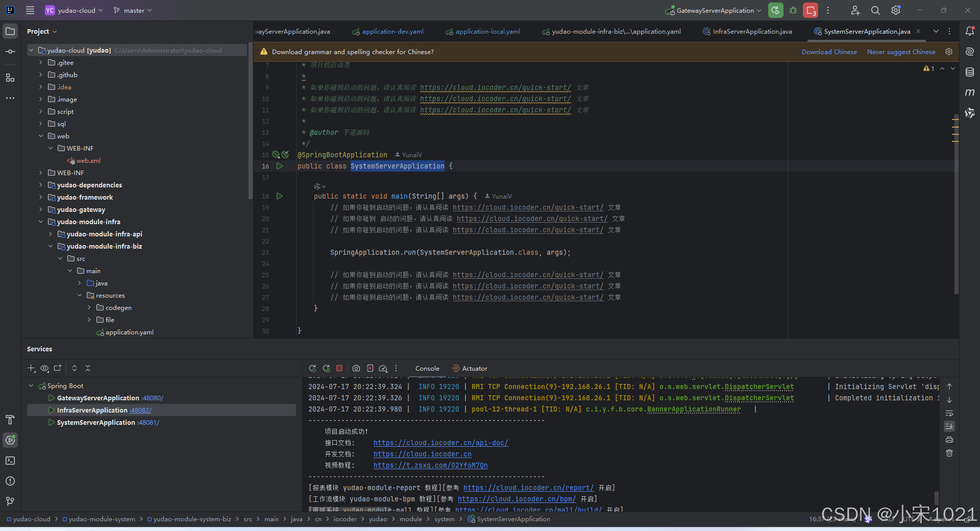
Task: Toggle scroll to end of console
Action: pyautogui.click(x=949, y=426)
